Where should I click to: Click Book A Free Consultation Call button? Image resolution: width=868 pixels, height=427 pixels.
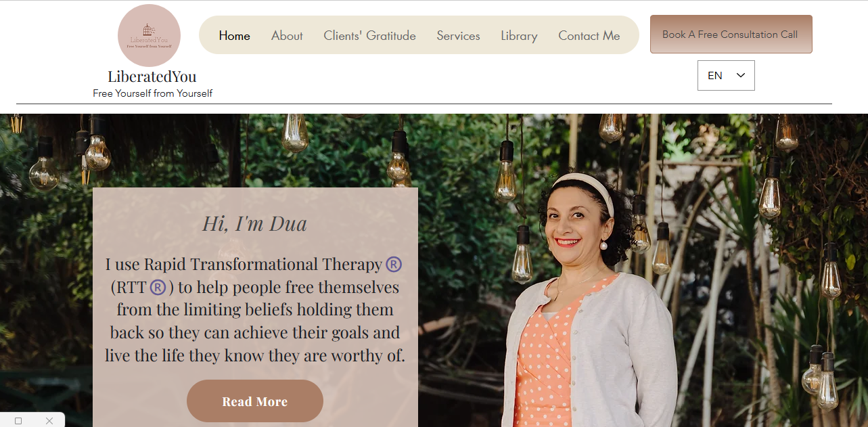(731, 35)
